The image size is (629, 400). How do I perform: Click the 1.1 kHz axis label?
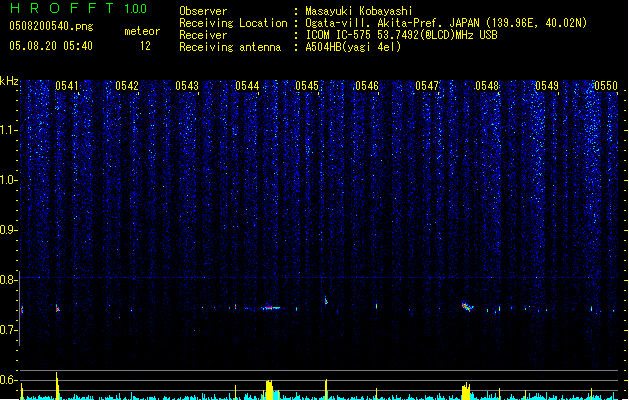tap(9, 130)
